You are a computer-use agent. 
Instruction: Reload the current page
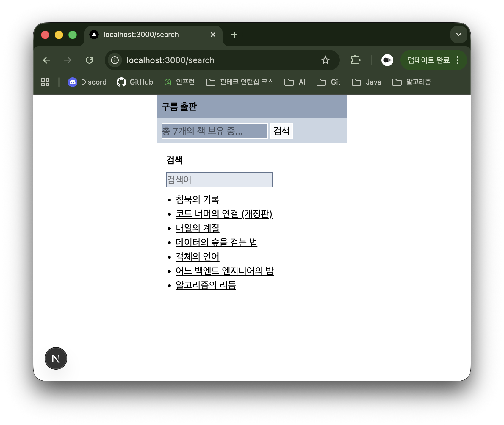pyautogui.click(x=89, y=60)
